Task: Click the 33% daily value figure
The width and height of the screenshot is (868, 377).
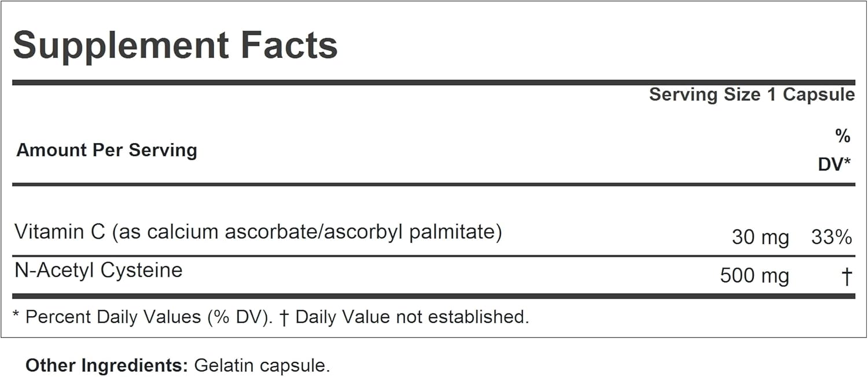Action: coord(832,237)
